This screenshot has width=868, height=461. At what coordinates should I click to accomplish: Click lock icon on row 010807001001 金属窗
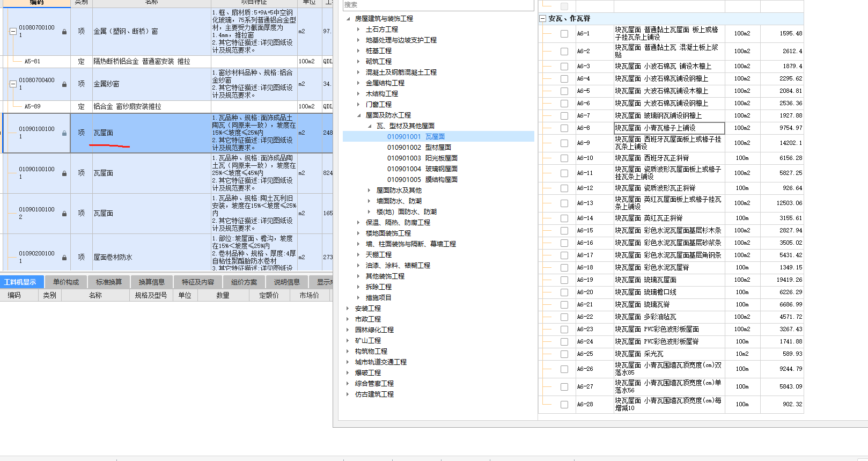coord(64,32)
